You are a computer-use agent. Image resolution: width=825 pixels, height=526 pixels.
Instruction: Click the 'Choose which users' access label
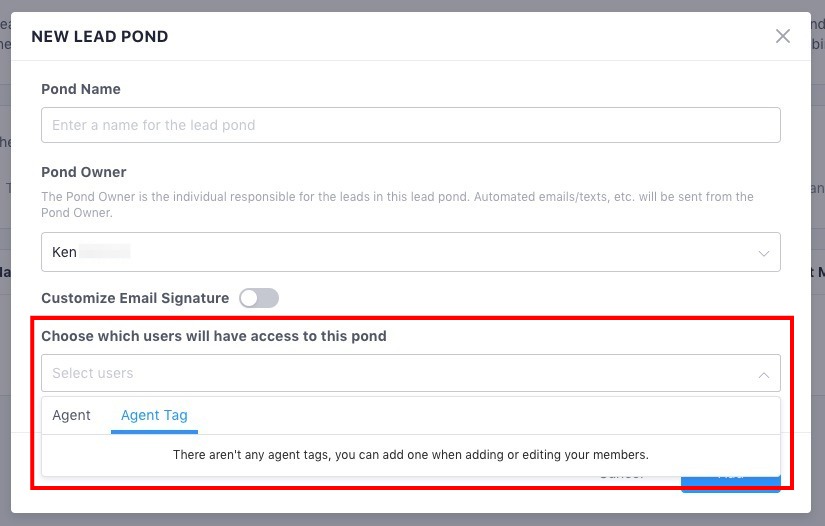tap(214, 336)
